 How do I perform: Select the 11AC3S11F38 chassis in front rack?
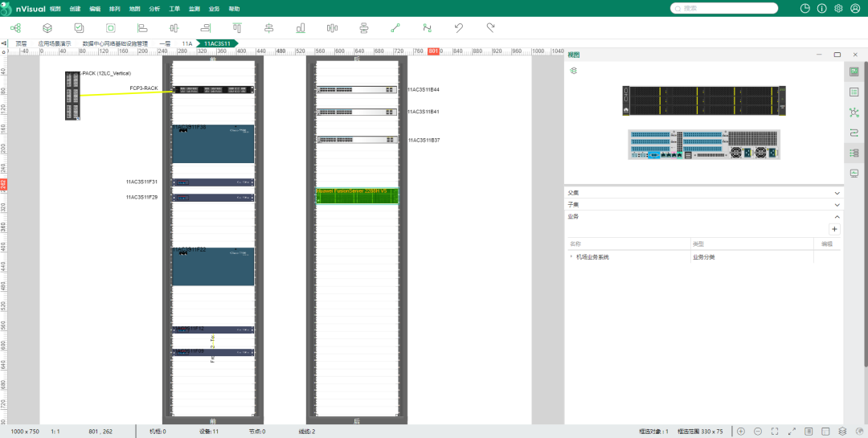(213, 144)
